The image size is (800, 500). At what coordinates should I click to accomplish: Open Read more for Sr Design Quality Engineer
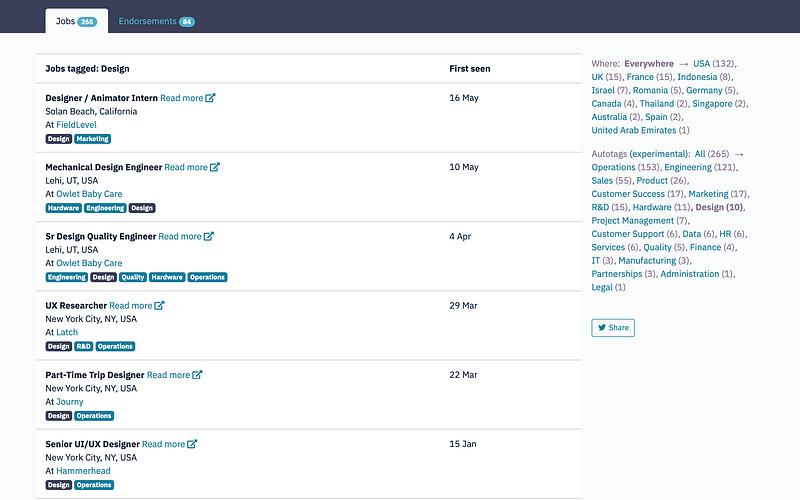click(x=180, y=236)
